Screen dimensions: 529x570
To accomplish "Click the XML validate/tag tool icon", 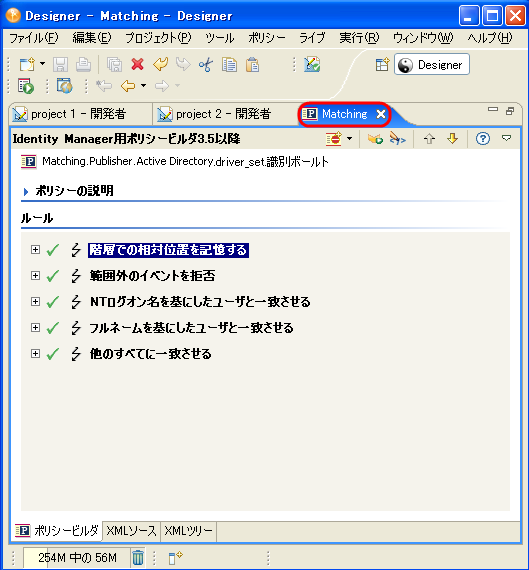I will pyautogui.click(x=397, y=139).
